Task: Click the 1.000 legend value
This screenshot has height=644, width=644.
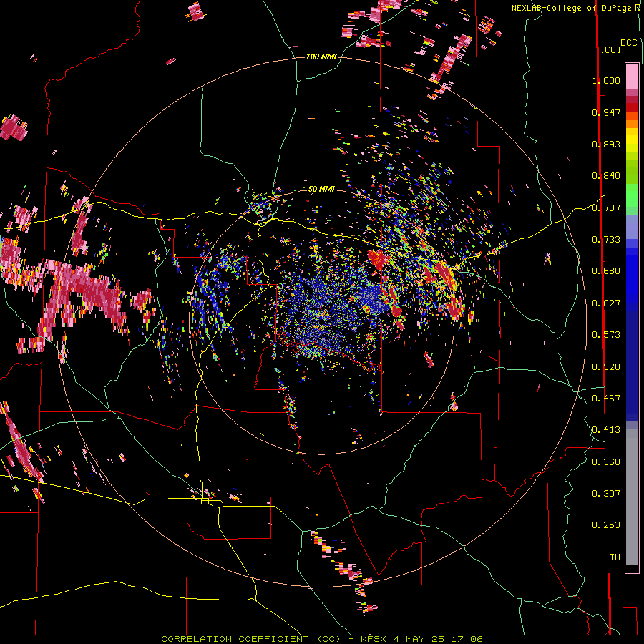Action: tap(606, 80)
